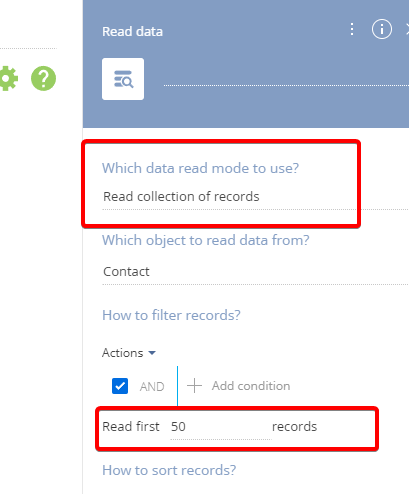Screen dimensions: 409x494
Task: Expand the Actions dropdown arrow
Action: click(152, 353)
